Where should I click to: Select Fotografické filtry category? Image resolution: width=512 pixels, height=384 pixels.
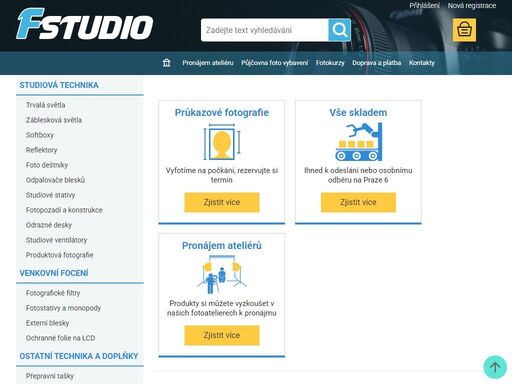pos(53,293)
